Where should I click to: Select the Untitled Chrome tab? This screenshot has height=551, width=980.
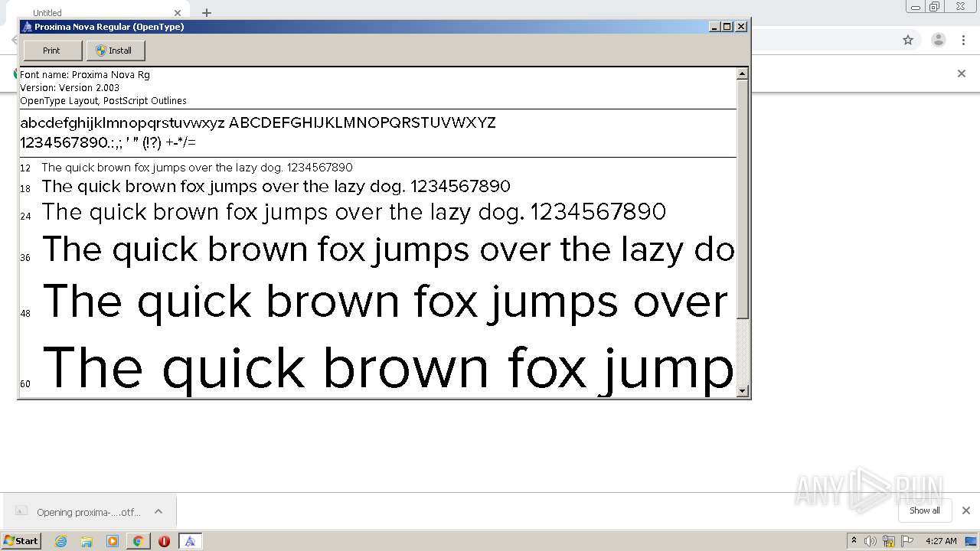pos(100,12)
